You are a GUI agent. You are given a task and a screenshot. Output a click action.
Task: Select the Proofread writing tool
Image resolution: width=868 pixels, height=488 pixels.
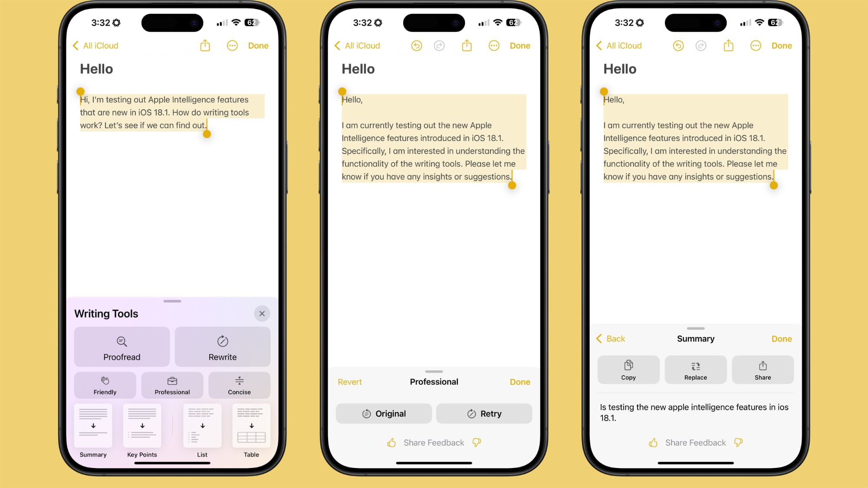click(122, 347)
